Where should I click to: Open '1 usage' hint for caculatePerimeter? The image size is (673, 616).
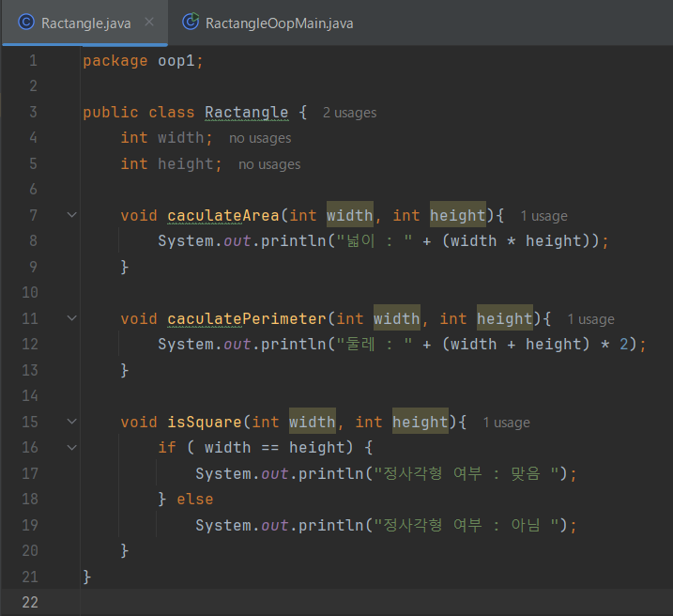click(590, 319)
